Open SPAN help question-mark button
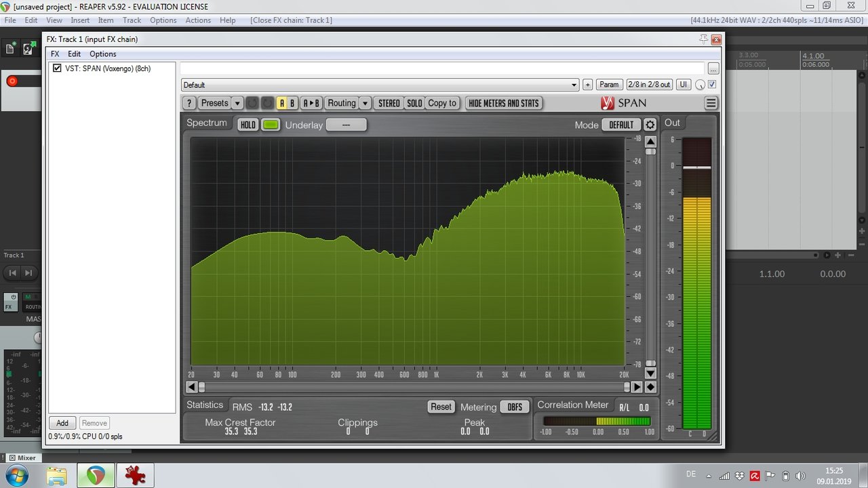This screenshot has width=868, height=488. pos(189,103)
